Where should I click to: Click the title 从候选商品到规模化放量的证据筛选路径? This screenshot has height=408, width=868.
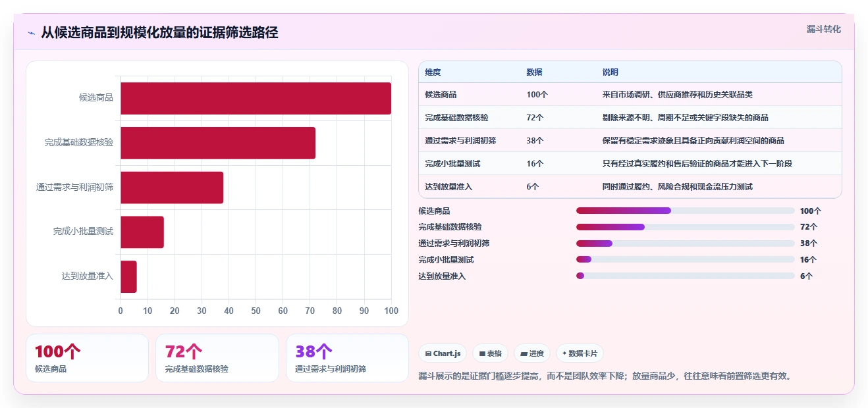pyautogui.click(x=159, y=32)
